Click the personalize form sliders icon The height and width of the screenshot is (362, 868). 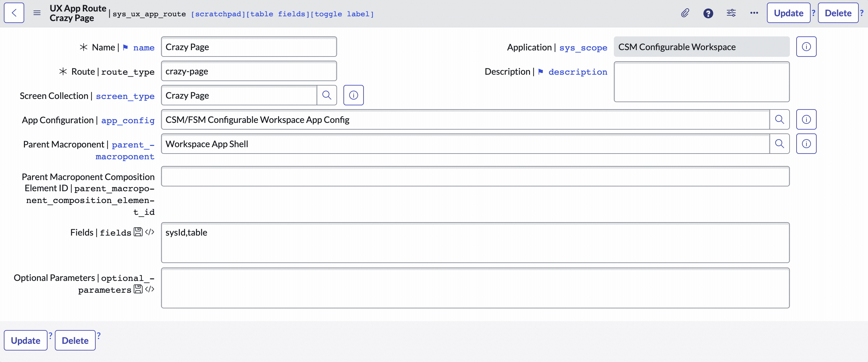tap(731, 13)
